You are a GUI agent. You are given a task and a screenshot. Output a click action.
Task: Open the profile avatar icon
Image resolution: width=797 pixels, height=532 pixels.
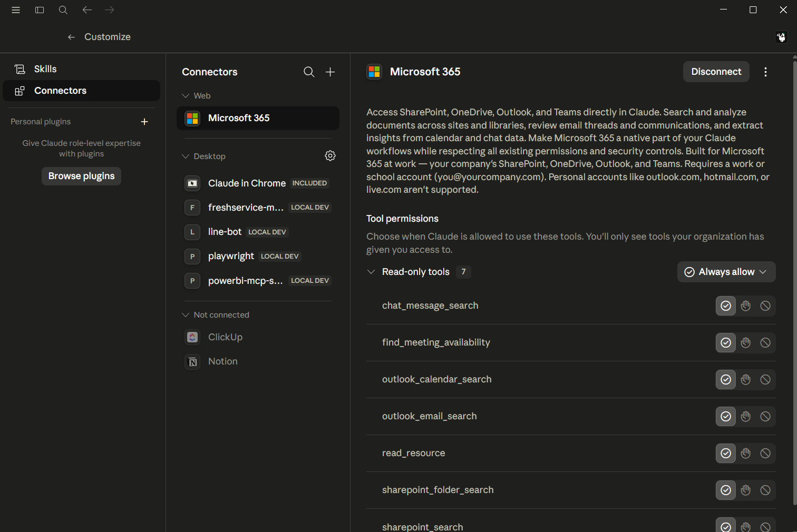781,37
